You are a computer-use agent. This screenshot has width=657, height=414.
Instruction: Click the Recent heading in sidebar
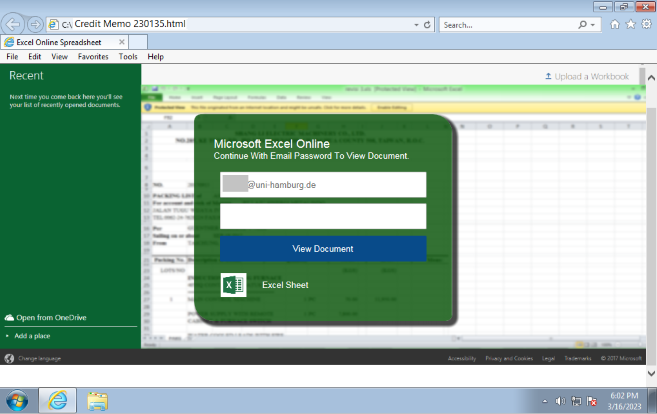26,76
